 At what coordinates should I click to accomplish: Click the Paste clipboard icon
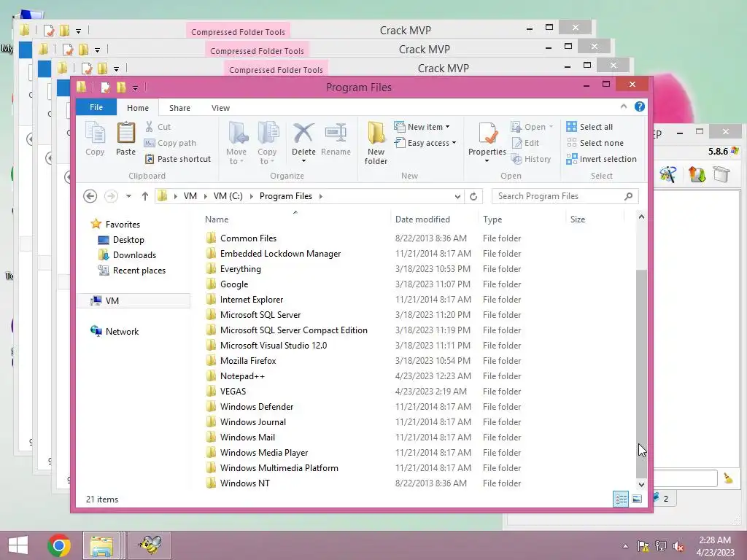coord(125,138)
